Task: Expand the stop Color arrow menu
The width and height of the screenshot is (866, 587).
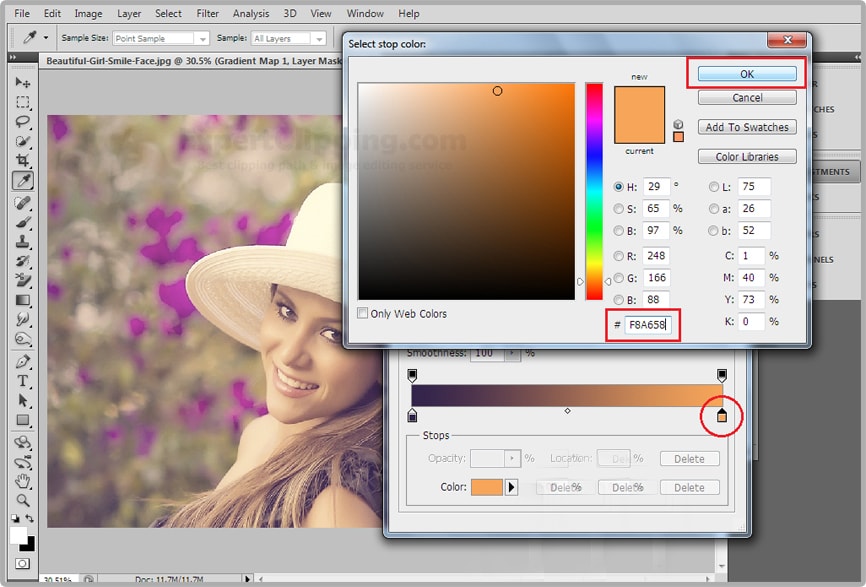Action: (x=512, y=487)
